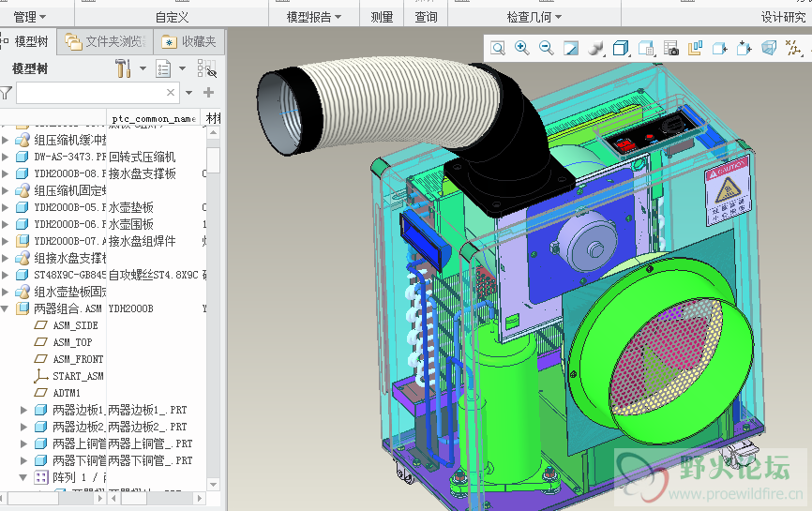Click the model tree settings hammer icon

pyautogui.click(x=124, y=68)
